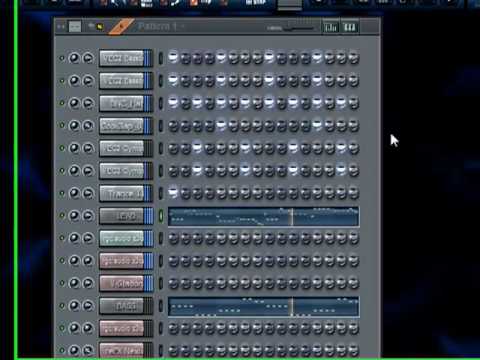
Task: Open the BASS piano roll preview
Action: (263, 306)
